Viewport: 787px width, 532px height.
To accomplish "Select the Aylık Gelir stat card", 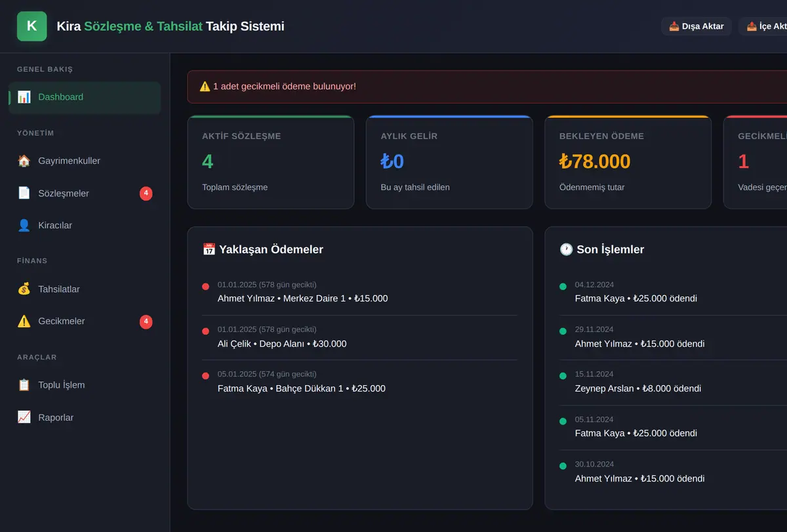I will [449, 162].
